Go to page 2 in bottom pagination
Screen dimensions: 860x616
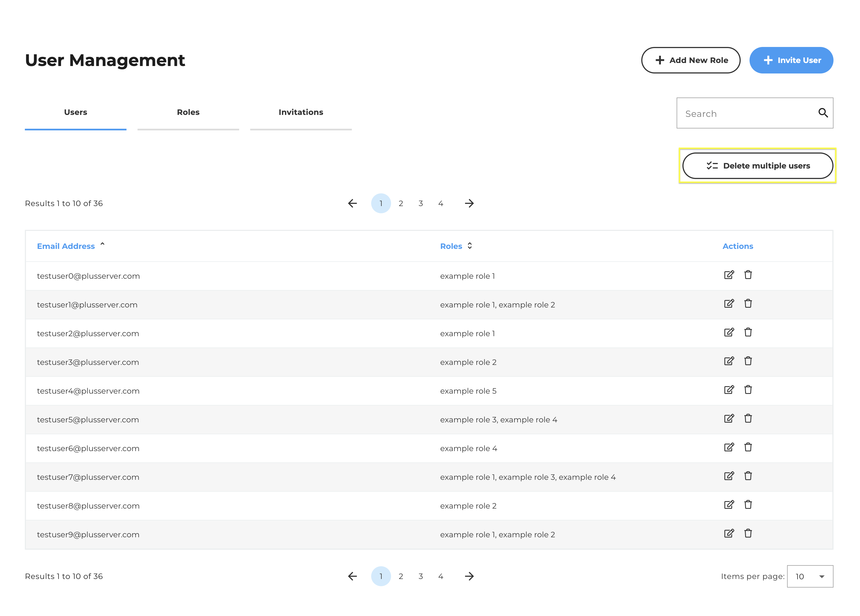(x=401, y=576)
